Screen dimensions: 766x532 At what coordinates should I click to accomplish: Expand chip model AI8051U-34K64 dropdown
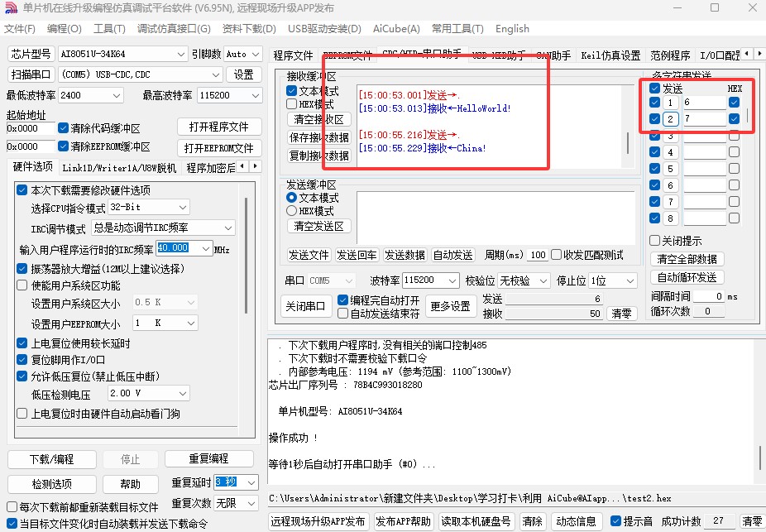tap(181, 55)
